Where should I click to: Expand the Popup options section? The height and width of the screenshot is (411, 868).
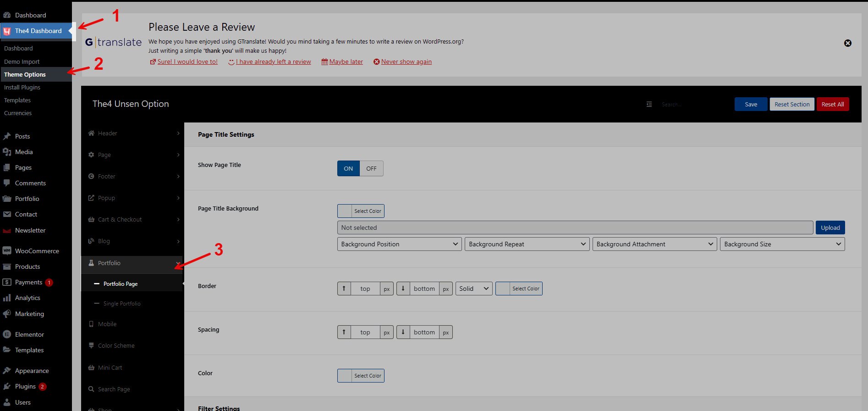[133, 198]
